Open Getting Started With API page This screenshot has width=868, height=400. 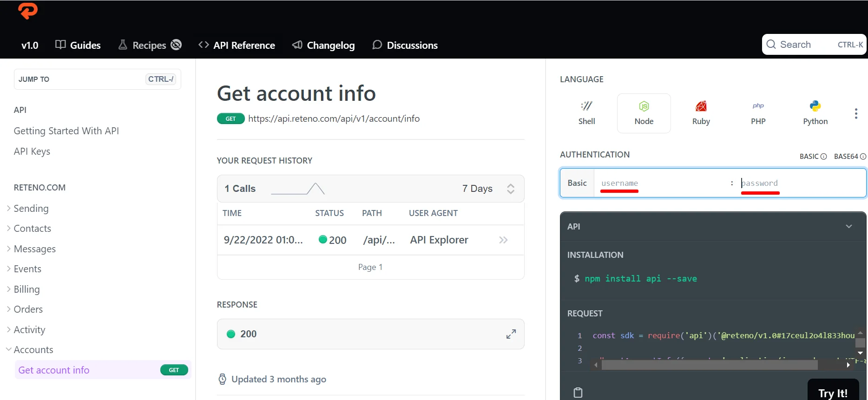pos(66,131)
